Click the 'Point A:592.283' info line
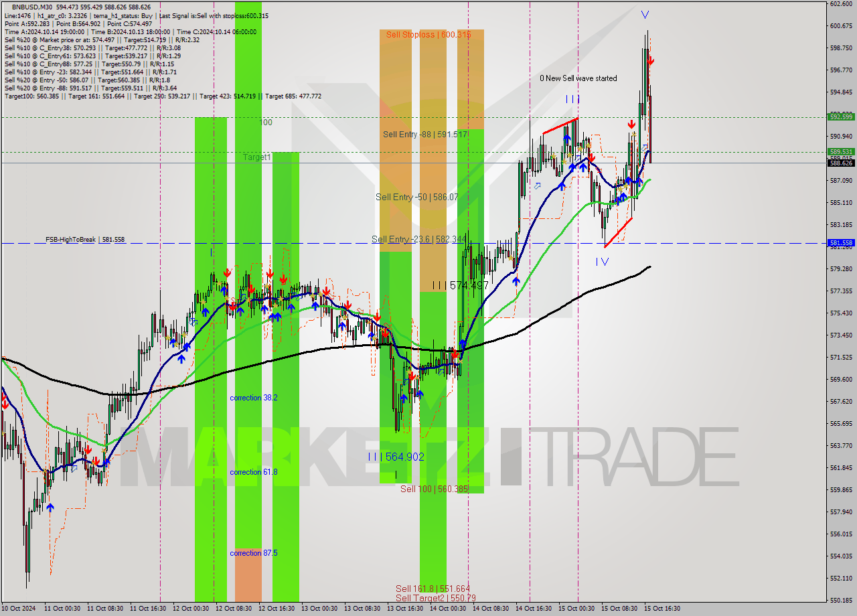 click(x=26, y=23)
